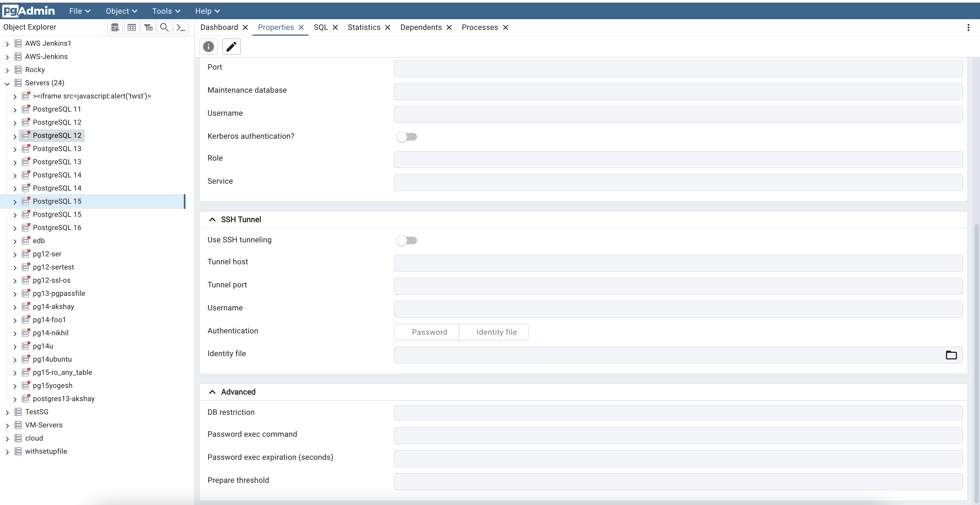
Task: Close the Dashboard tab
Action: pos(245,27)
